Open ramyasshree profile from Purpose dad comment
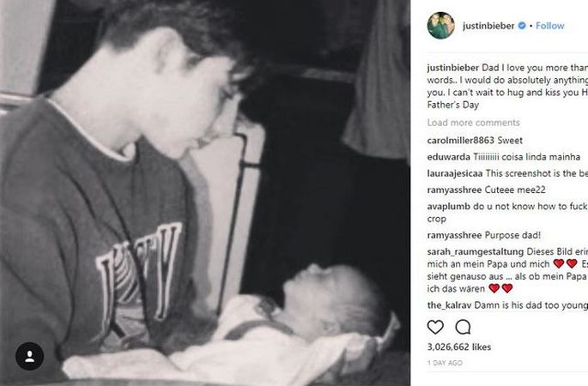 point(454,235)
